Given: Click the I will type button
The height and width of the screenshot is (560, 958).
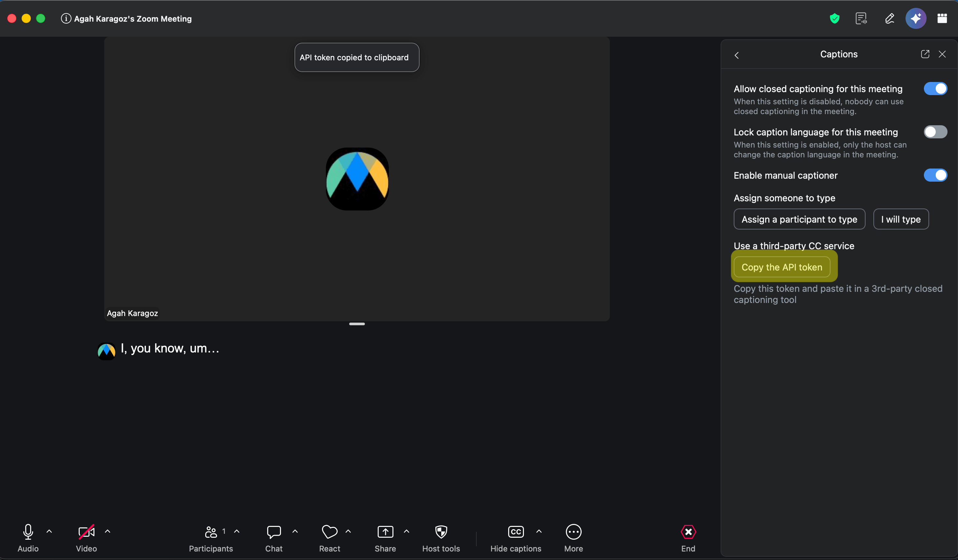Looking at the screenshot, I should [x=901, y=219].
